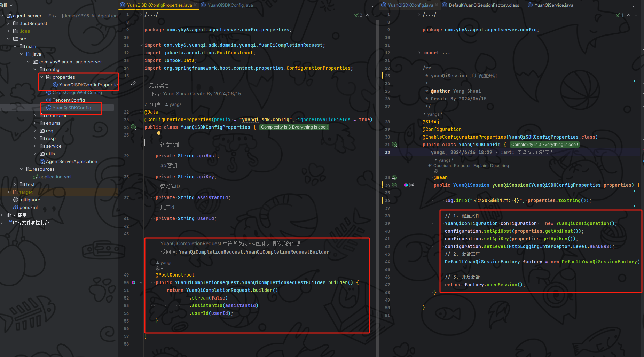
Task: Expand the .idea folder
Action: click(x=8, y=31)
